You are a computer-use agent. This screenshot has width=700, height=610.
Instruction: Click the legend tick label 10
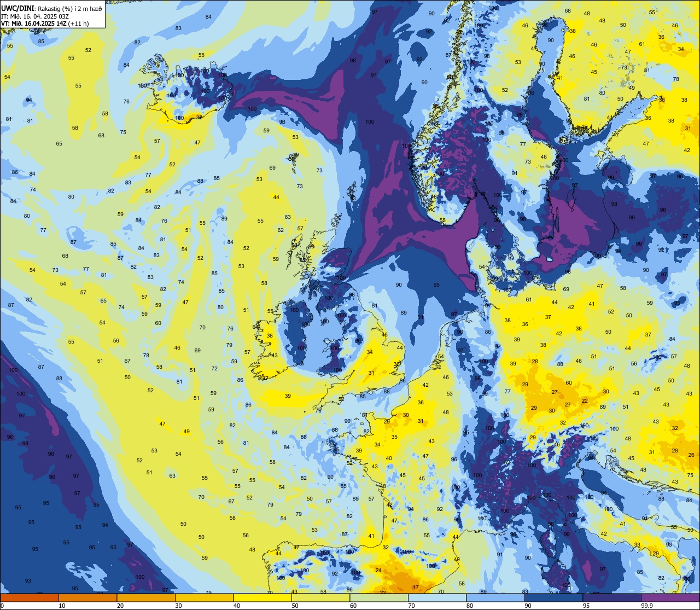coord(62,606)
